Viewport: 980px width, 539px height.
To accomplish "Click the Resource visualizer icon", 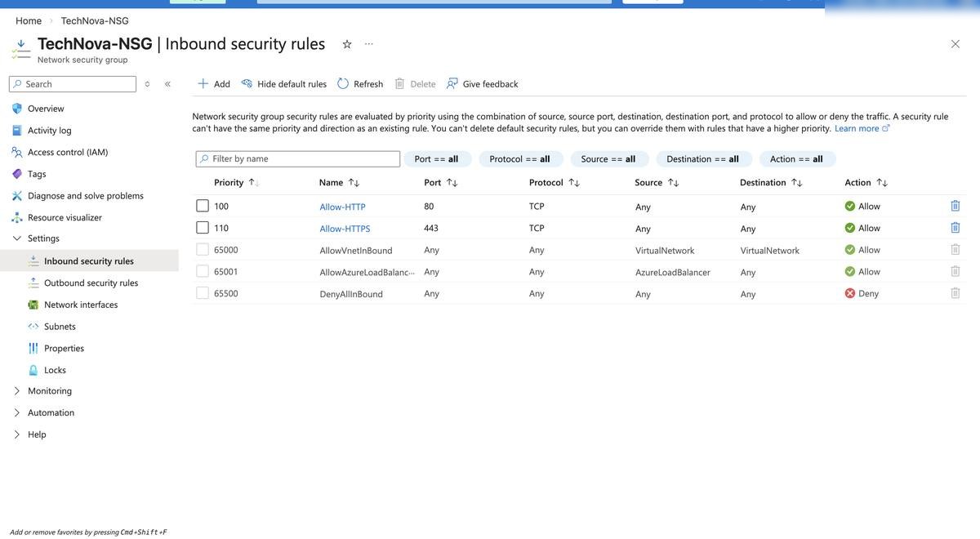I will coord(17,217).
